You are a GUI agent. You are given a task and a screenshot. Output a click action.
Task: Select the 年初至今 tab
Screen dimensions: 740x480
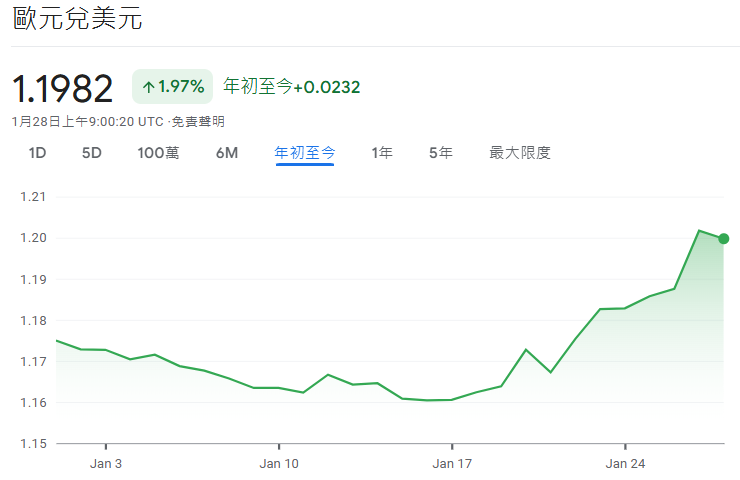(305, 153)
